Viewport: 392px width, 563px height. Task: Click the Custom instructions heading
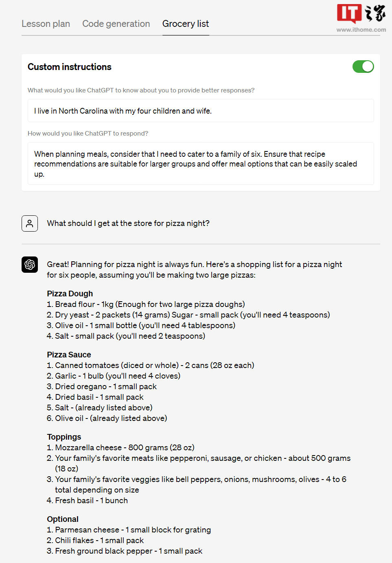coord(70,67)
